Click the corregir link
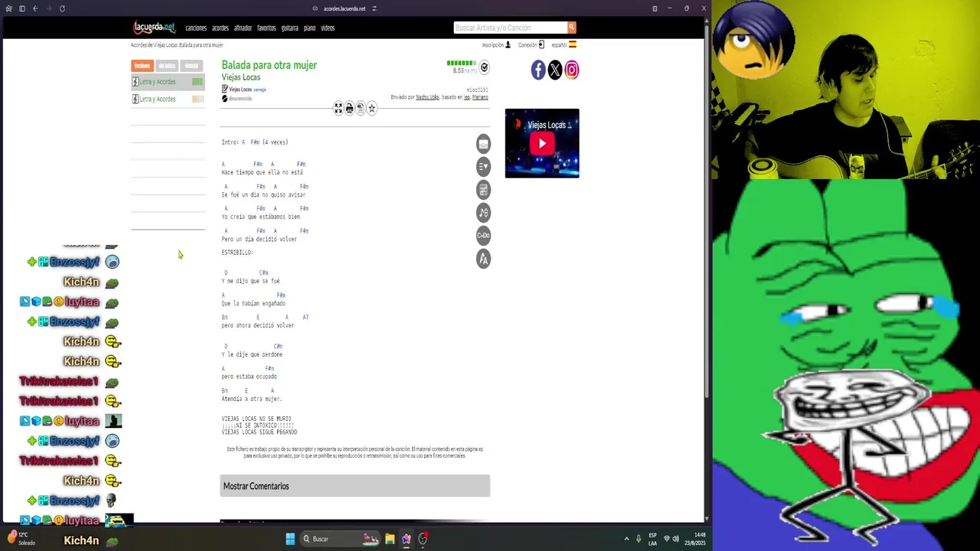This screenshot has width=980, height=551. point(260,90)
